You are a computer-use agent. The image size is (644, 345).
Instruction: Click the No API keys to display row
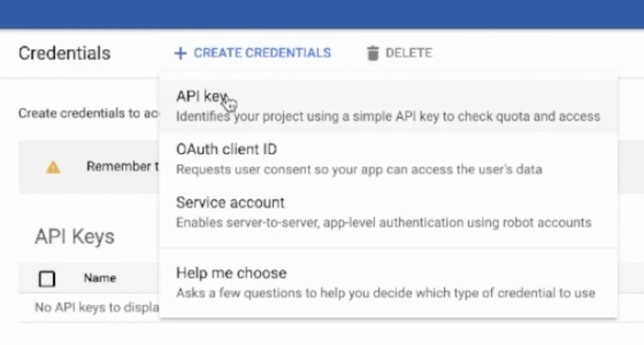click(97, 307)
